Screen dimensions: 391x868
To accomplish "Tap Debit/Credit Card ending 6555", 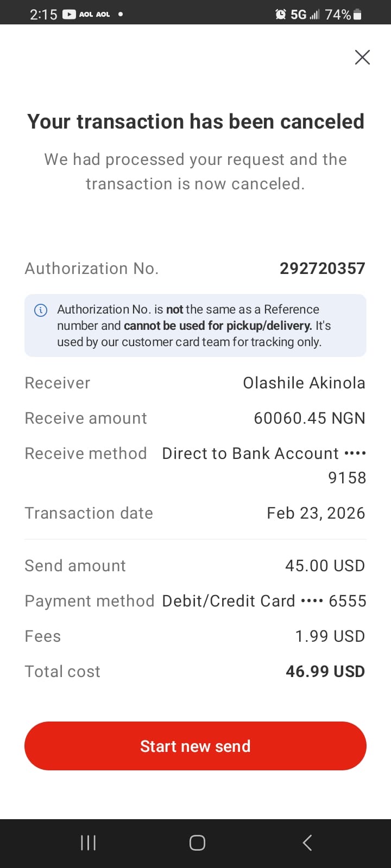I will coord(264,601).
